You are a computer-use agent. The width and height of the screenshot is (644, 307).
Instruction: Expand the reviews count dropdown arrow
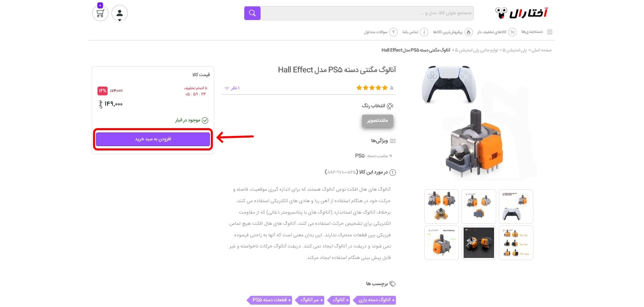[x=227, y=88]
